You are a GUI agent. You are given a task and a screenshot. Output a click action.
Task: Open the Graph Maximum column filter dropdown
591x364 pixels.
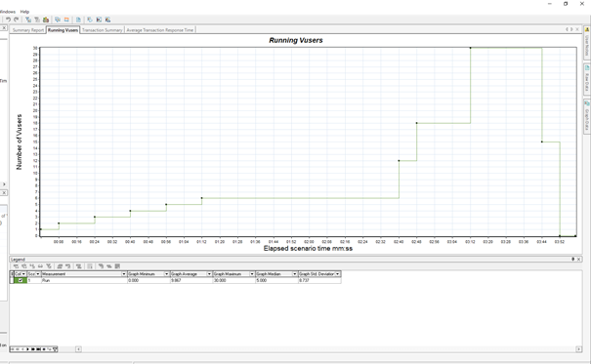coord(252,274)
